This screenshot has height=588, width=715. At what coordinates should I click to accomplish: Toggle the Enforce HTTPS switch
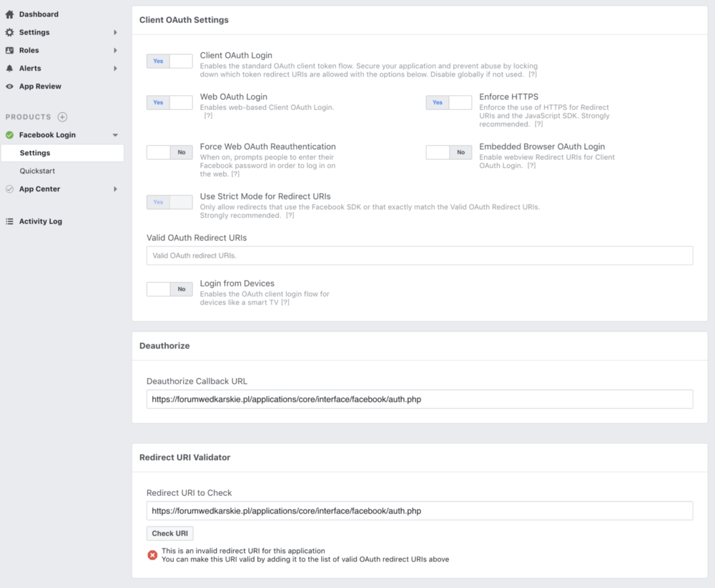[449, 103]
